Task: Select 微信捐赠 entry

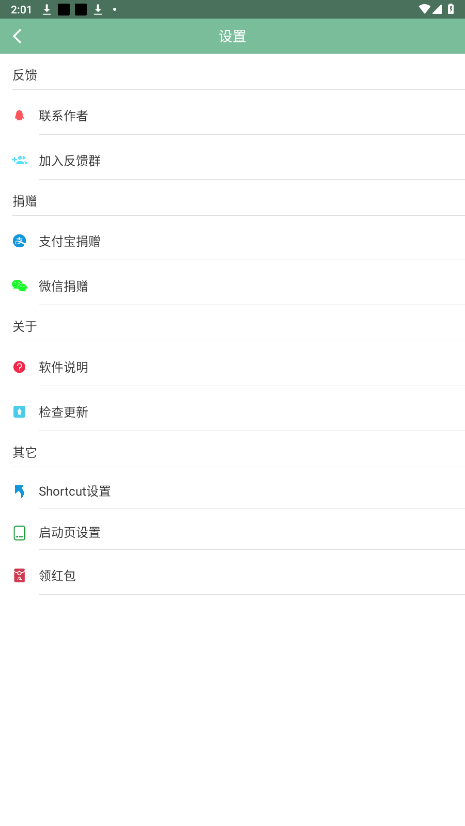Action: click(x=232, y=286)
